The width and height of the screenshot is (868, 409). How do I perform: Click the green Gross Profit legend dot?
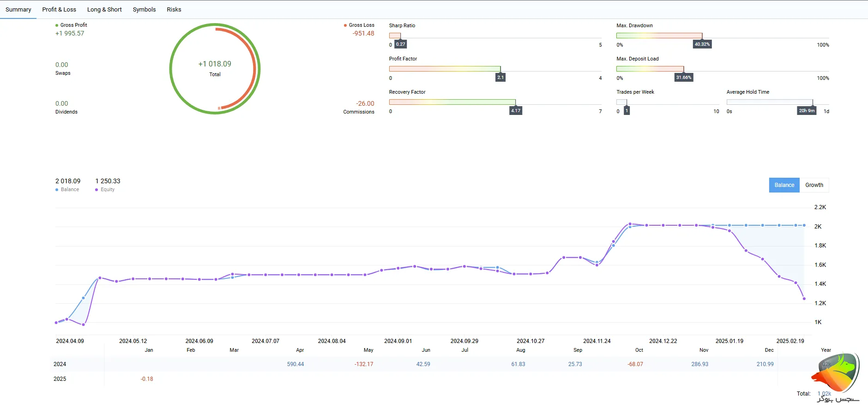pyautogui.click(x=57, y=25)
